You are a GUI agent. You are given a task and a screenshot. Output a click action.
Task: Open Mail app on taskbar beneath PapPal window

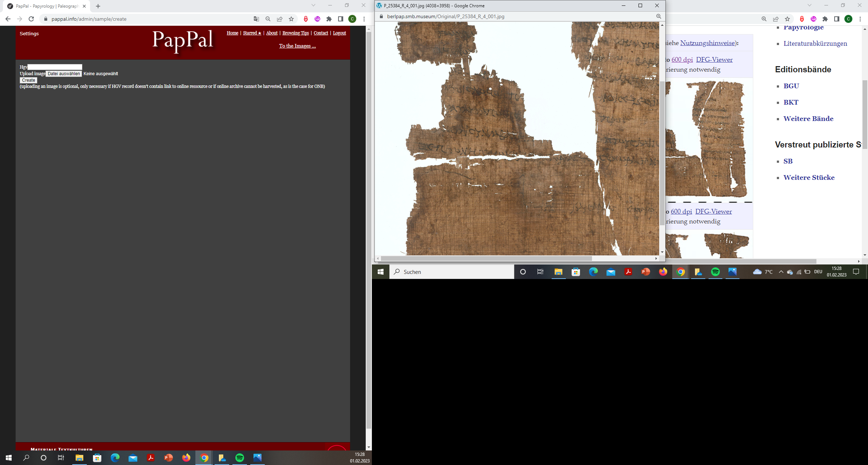[x=133, y=458]
